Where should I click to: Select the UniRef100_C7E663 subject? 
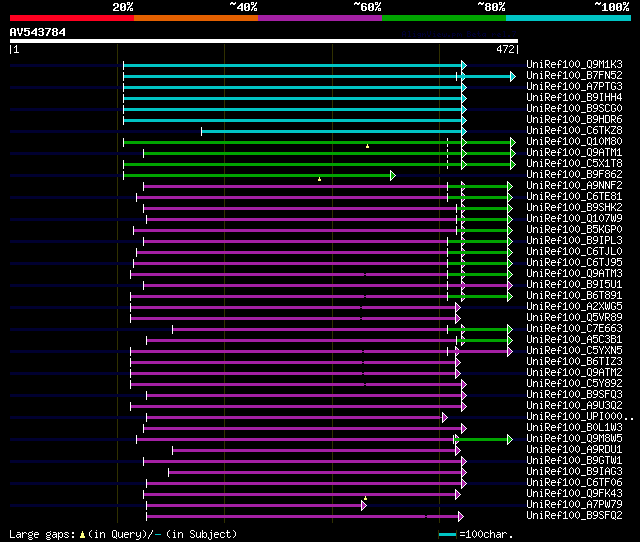click(x=574, y=329)
